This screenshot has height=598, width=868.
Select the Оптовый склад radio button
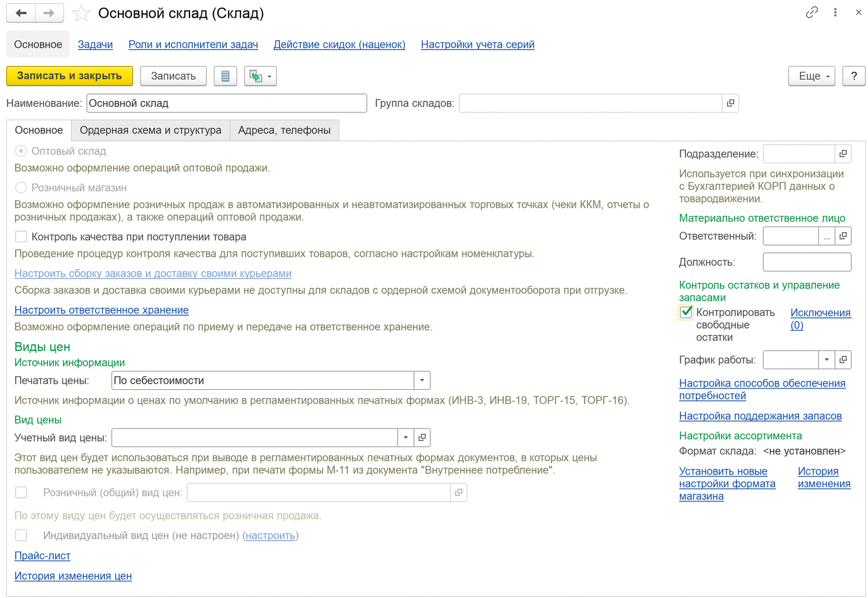tap(21, 151)
